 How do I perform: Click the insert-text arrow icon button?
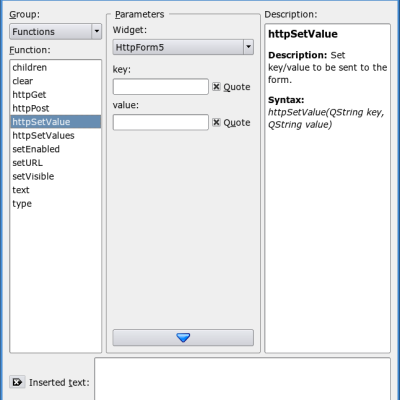(x=17, y=382)
